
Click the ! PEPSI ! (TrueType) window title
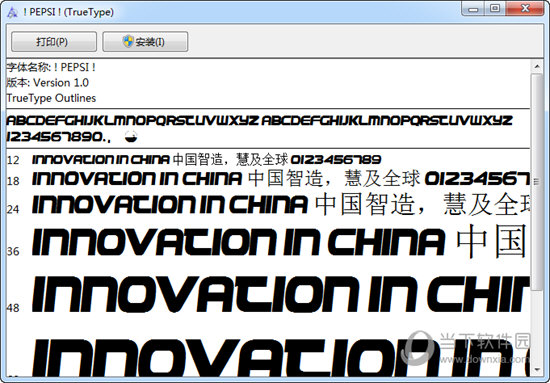click(68, 12)
